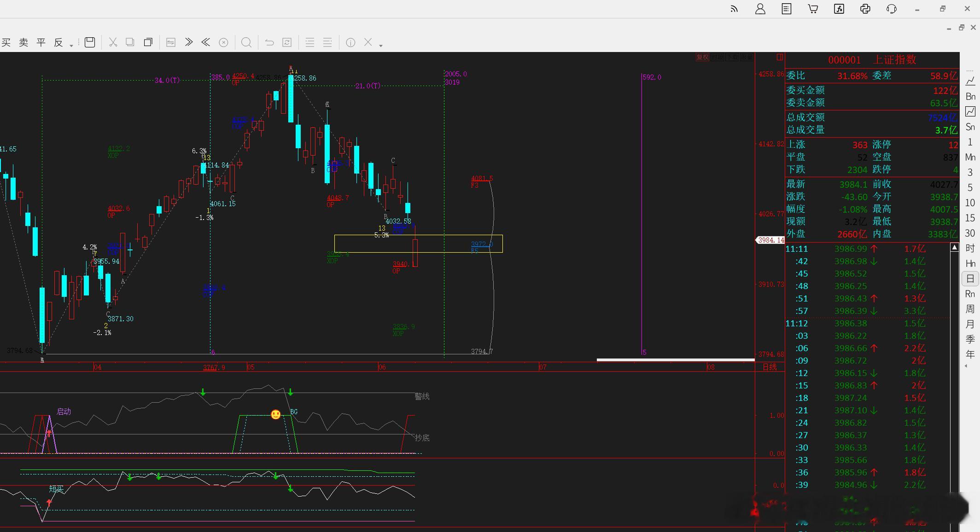Click the 反 (reverse position) button
Image resolution: width=980 pixels, height=532 pixels.
point(58,43)
